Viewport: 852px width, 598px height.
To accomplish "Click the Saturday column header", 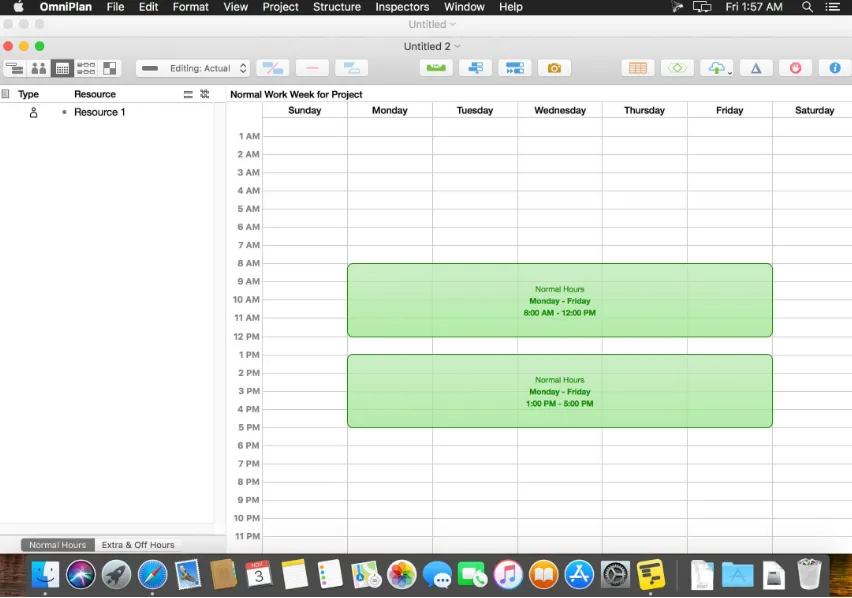I will 814,110.
